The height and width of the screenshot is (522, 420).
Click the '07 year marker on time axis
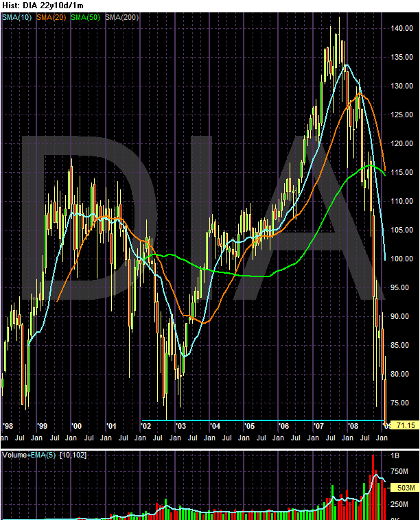[x=318, y=426]
